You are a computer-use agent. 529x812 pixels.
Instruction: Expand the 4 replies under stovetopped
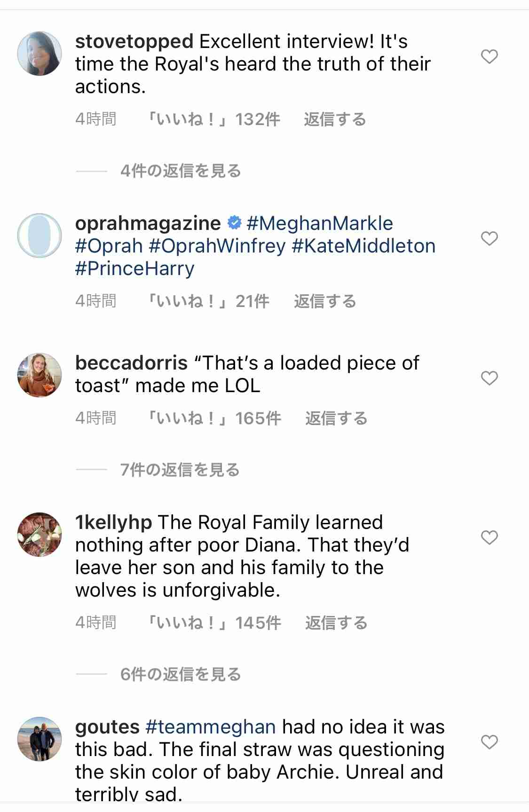181,171
